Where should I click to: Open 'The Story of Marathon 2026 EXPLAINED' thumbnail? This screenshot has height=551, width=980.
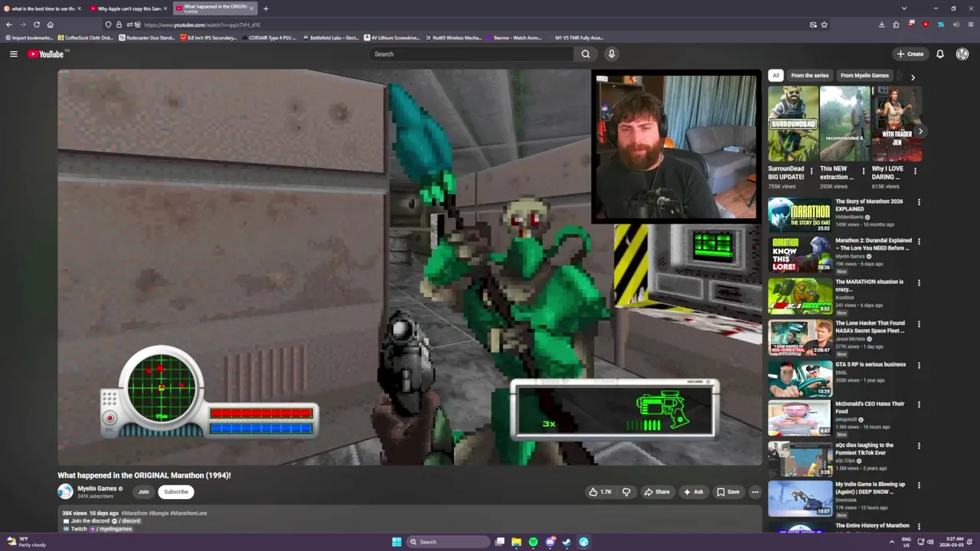(x=799, y=215)
